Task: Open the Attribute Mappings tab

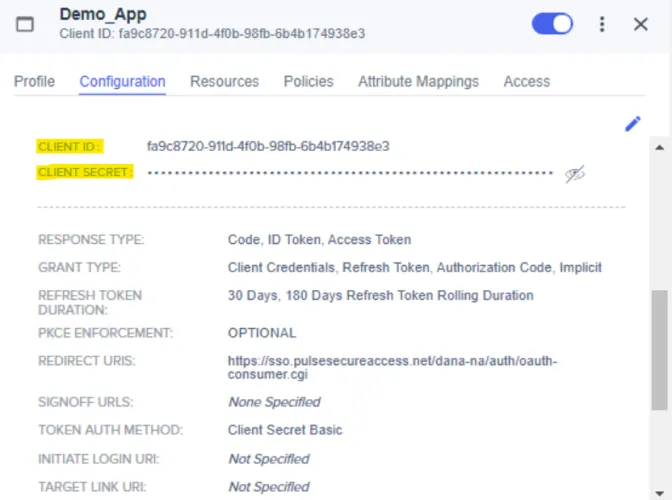Action: coord(418,81)
